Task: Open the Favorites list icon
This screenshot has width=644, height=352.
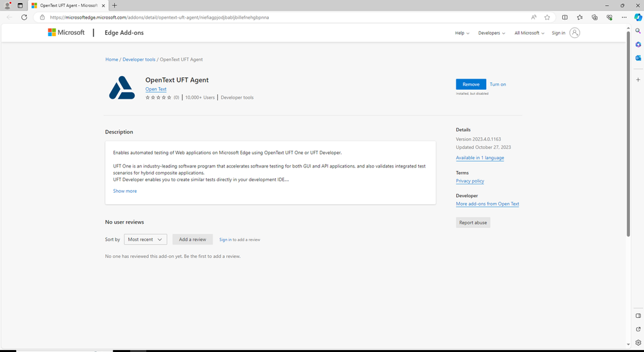Action: click(580, 17)
